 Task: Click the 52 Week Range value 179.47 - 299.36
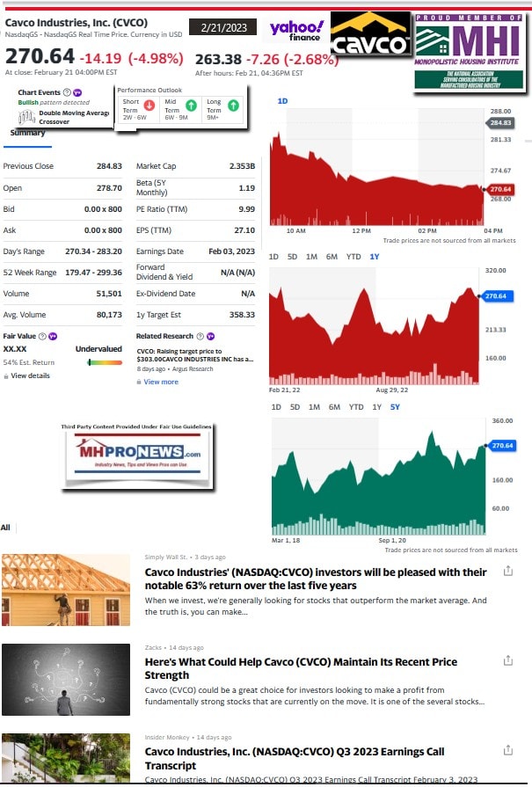pos(93,273)
